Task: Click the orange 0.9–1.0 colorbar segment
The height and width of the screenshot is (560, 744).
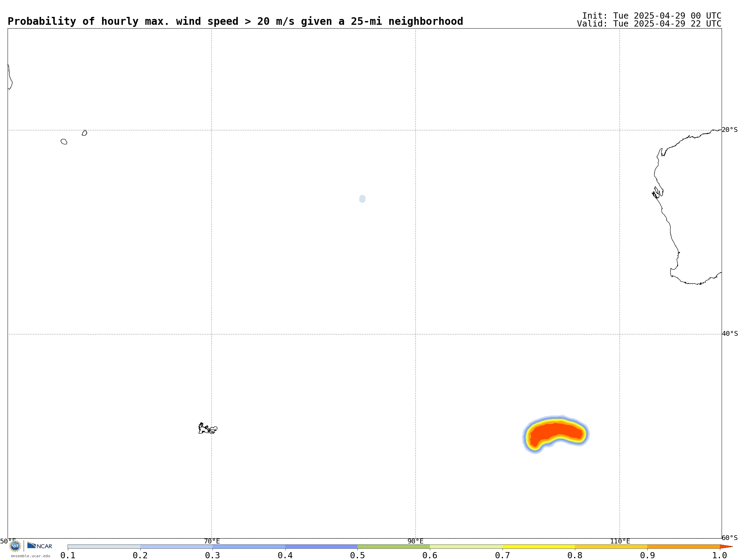Action: point(683,547)
